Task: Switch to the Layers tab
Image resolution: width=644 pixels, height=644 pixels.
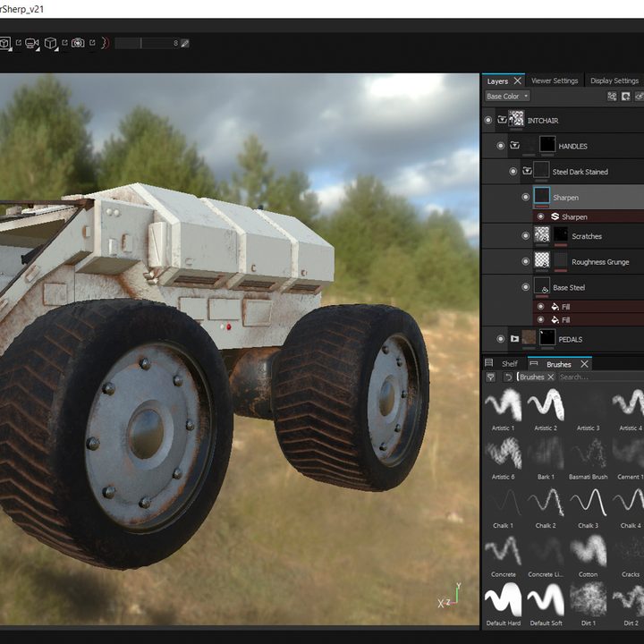Action: click(497, 81)
